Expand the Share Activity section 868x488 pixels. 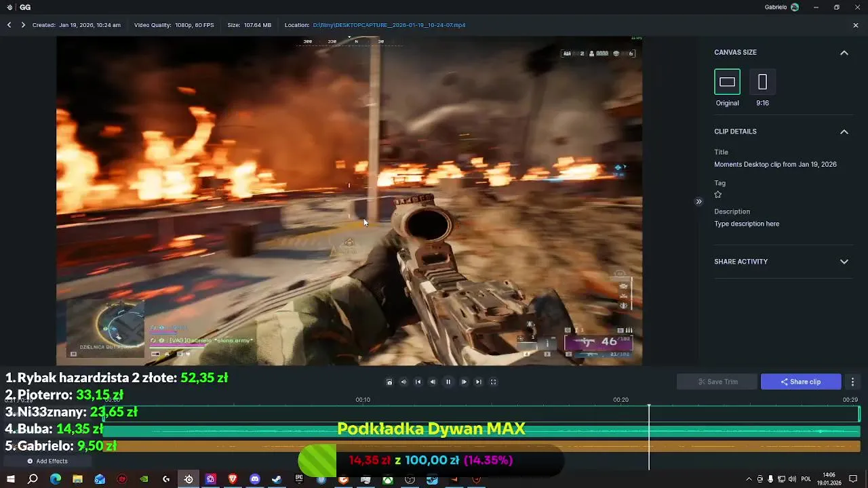(x=844, y=262)
